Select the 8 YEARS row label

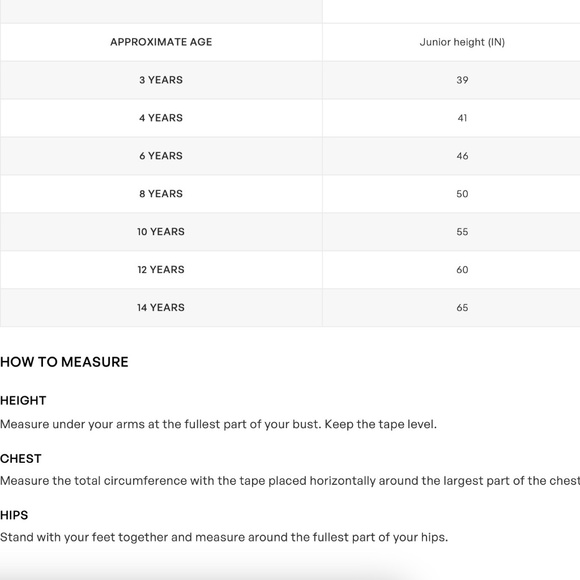tap(161, 194)
